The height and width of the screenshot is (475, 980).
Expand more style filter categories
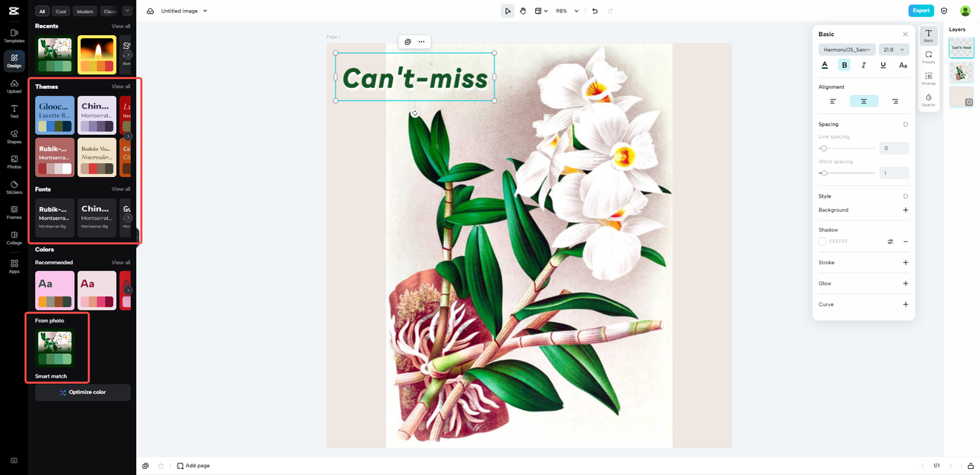click(x=127, y=11)
